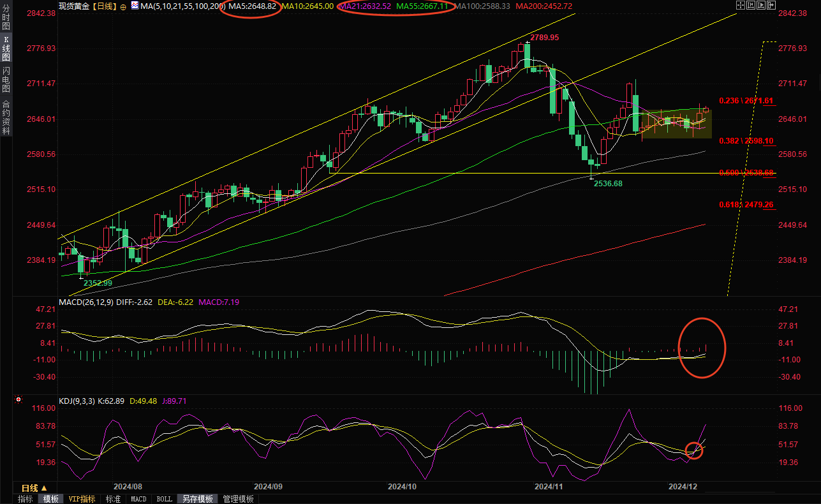Click the 管理模板 button
The width and height of the screenshot is (821, 504).
pyautogui.click(x=239, y=499)
